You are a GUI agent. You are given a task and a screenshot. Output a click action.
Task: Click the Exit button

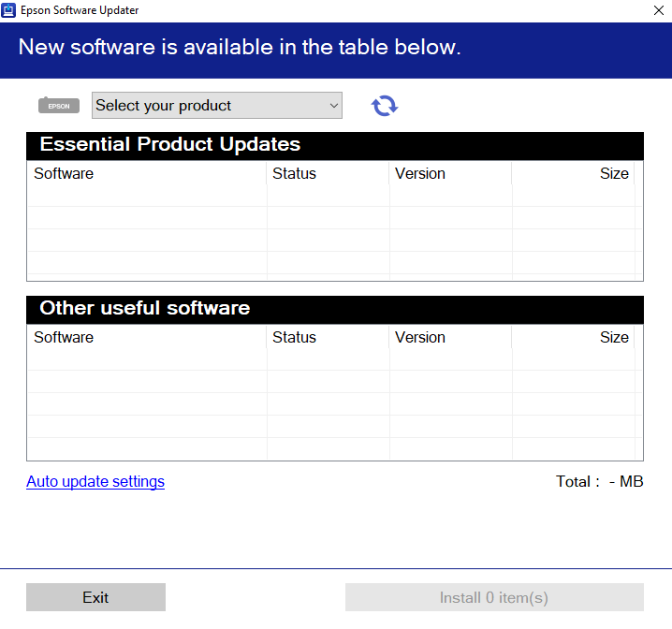click(x=96, y=597)
